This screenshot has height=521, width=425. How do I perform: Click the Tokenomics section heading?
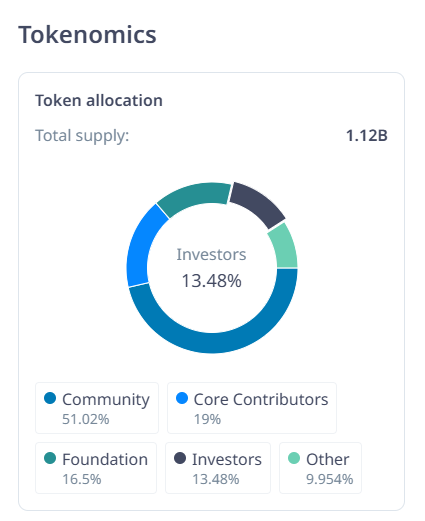87,35
